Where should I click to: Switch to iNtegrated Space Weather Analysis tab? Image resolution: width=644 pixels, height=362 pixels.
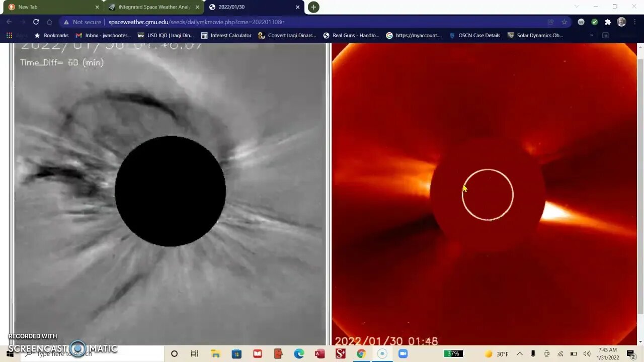pos(154,7)
